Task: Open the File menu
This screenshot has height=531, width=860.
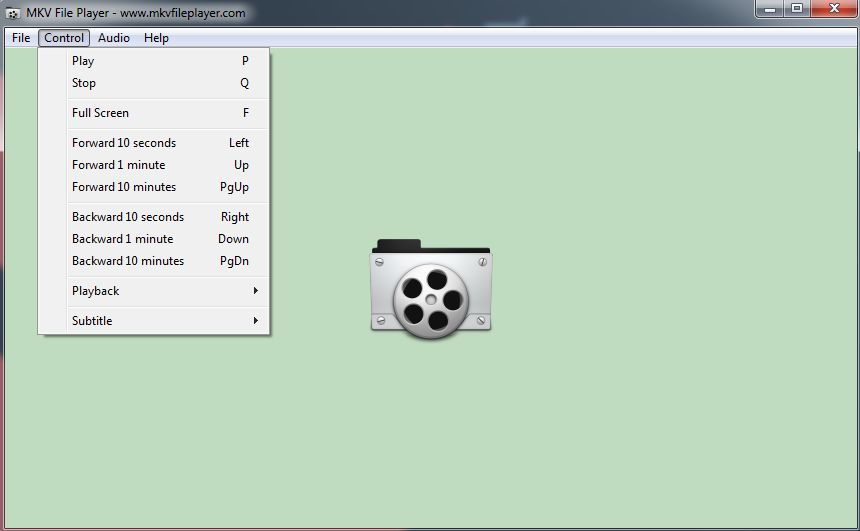Action: coord(21,38)
